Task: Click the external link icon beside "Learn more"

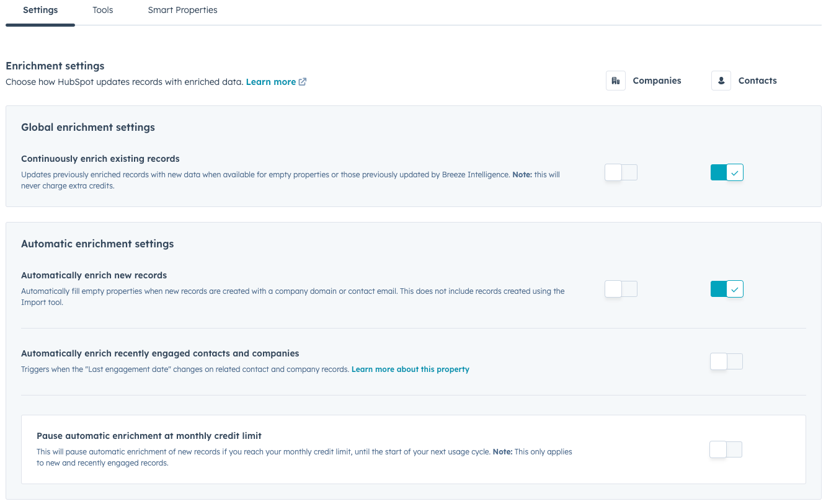Action: pyautogui.click(x=303, y=81)
